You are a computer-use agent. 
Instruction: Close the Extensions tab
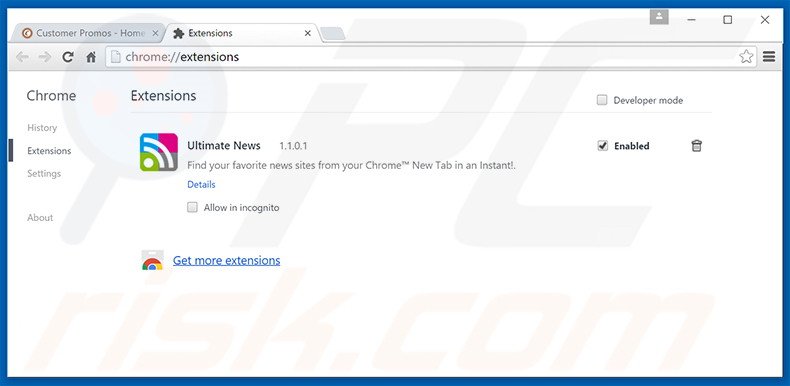308,33
